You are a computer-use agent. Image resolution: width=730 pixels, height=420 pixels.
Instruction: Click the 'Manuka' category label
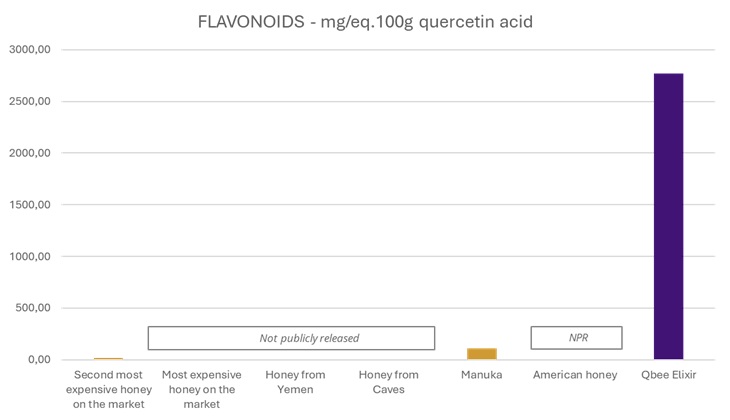pyautogui.click(x=481, y=375)
